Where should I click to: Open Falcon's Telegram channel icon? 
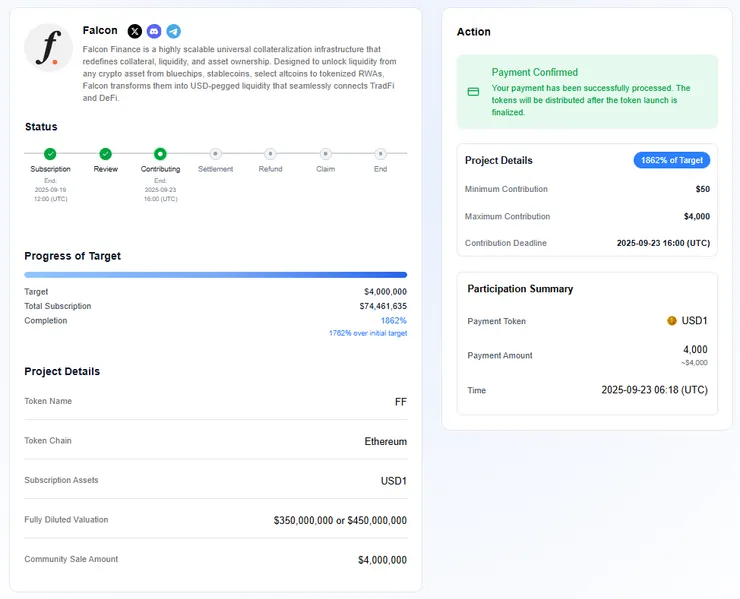coord(173,32)
